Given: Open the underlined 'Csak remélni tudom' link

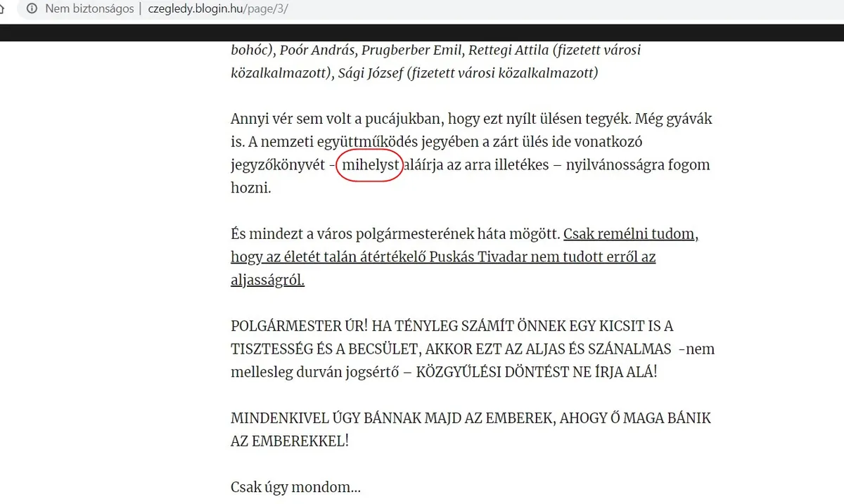Looking at the screenshot, I should click(632, 234).
